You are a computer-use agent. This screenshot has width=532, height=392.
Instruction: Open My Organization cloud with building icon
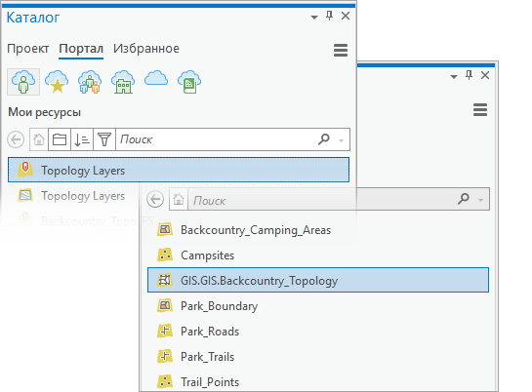pyautogui.click(x=123, y=82)
